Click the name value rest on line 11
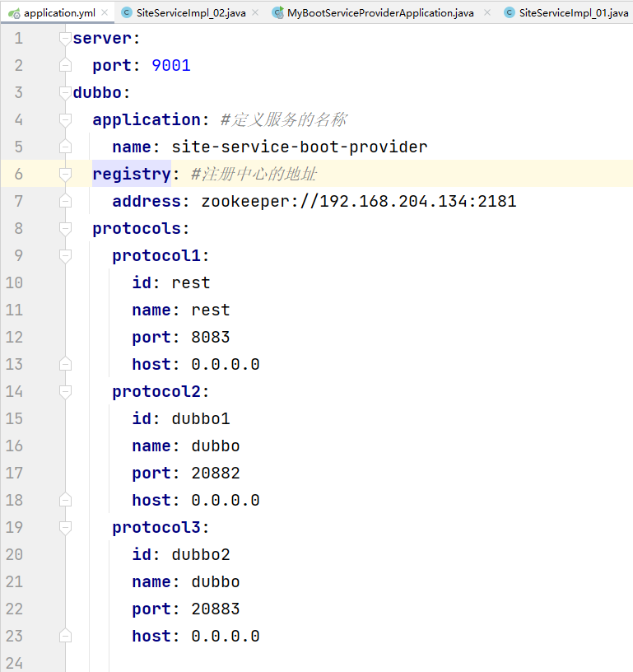Image resolution: width=633 pixels, height=672 pixels. (210, 310)
